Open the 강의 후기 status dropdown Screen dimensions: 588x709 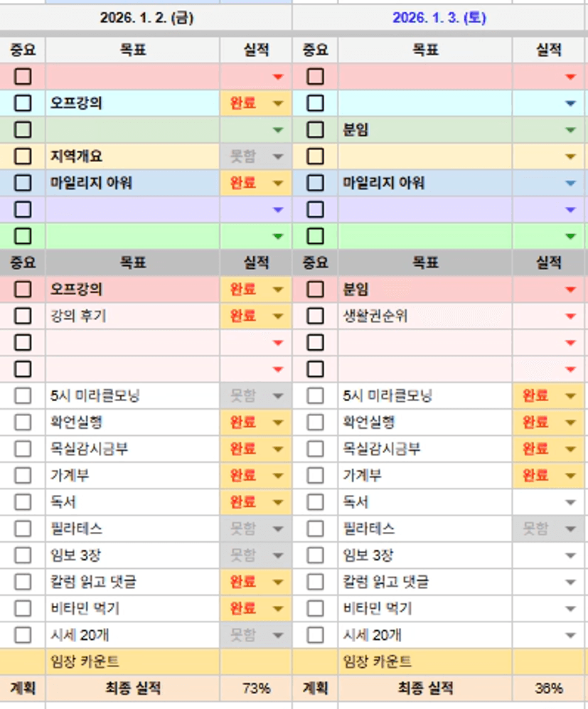click(x=277, y=316)
